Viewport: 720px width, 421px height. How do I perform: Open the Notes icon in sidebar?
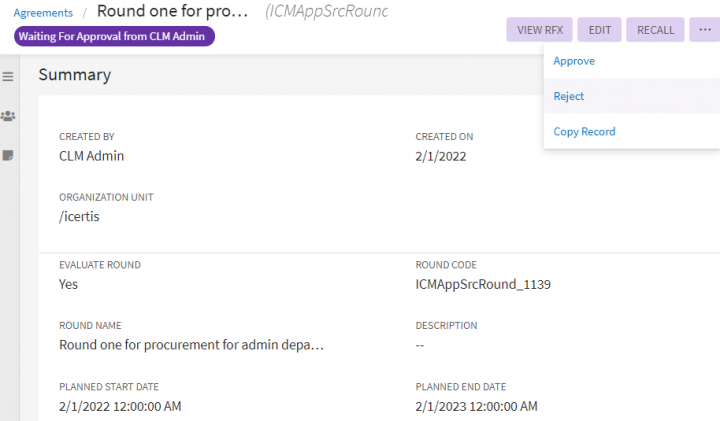pyautogui.click(x=8, y=155)
